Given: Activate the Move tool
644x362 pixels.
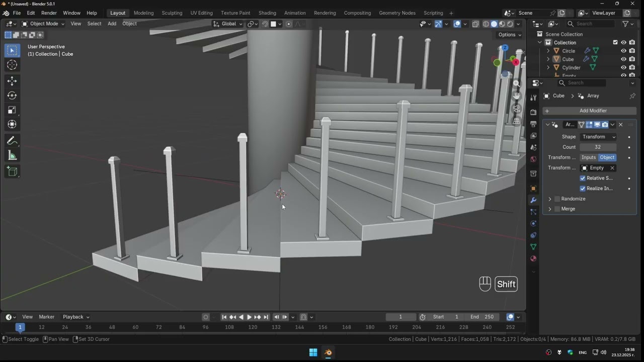Looking at the screenshot, I should 13,81.
